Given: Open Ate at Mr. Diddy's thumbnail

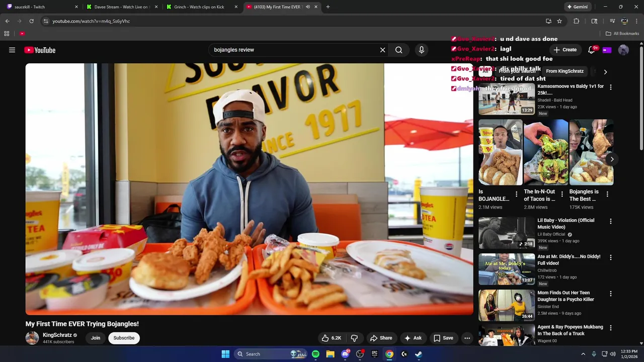Looking at the screenshot, I should pyautogui.click(x=507, y=269).
